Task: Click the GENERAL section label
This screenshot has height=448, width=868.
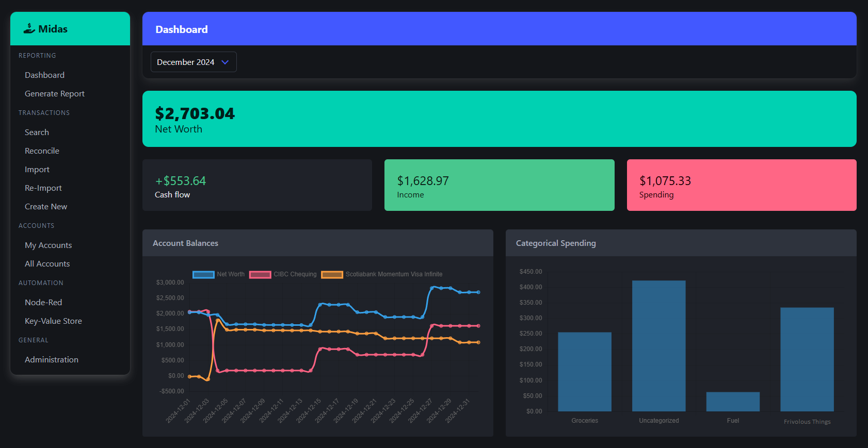Action: [x=34, y=340]
